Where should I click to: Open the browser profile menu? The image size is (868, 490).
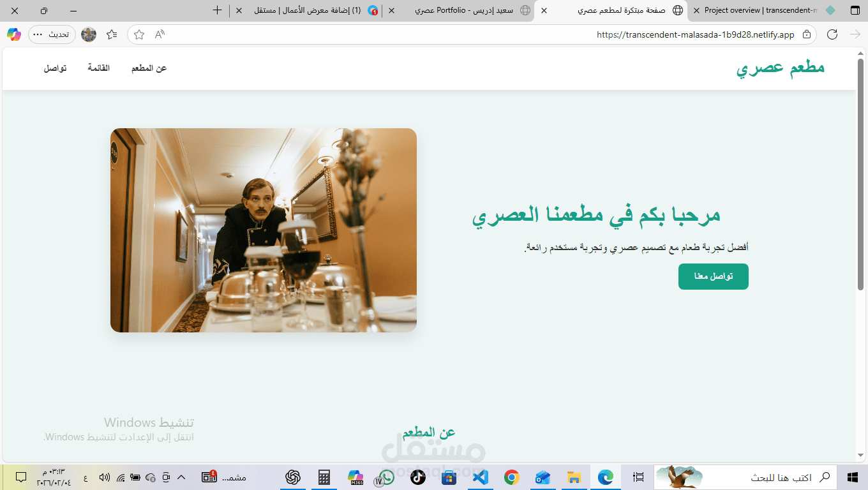pyautogui.click(x=89, y=34)
